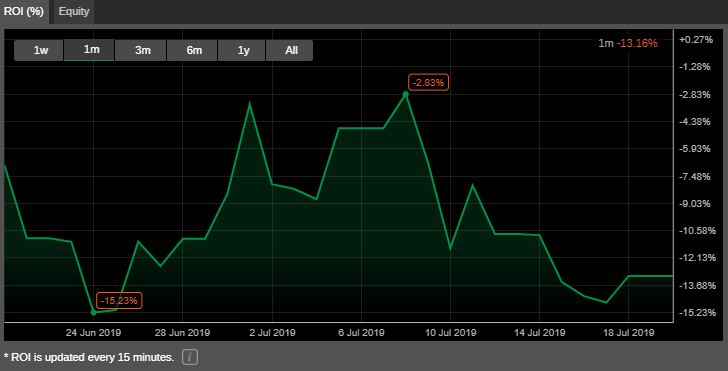728x371 pixels.
Task: Click the -2.83% peak data point
Action: [405, 94]
